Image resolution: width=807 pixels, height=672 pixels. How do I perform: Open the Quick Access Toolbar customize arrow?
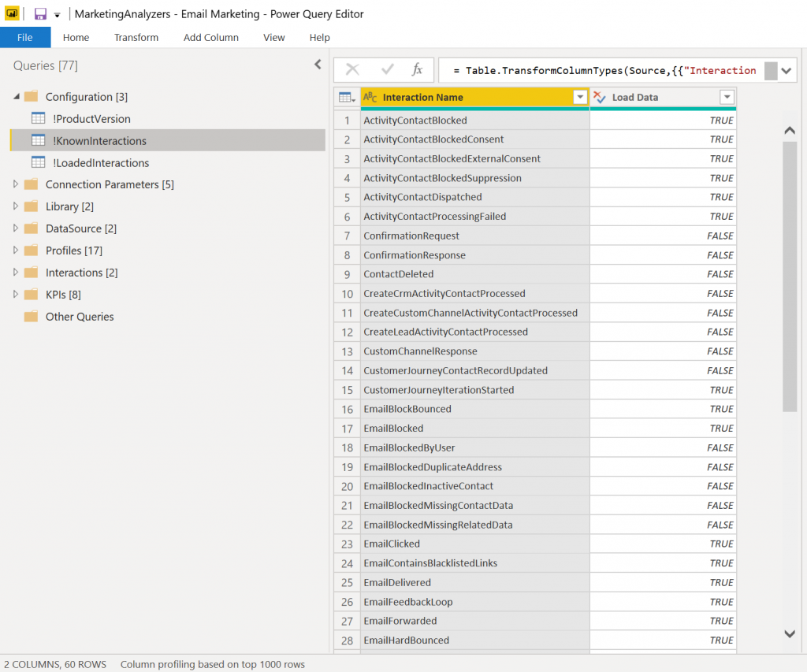click(x=57, y=15)
